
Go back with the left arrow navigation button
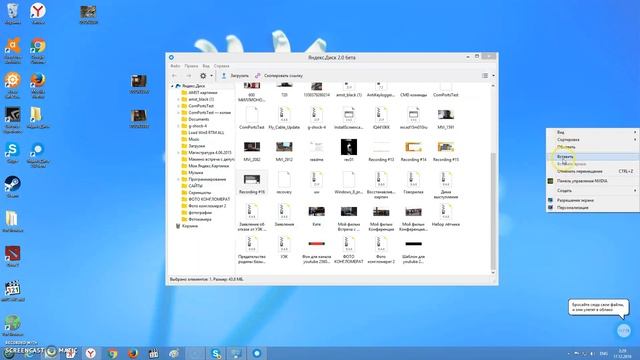coord(175,76)
